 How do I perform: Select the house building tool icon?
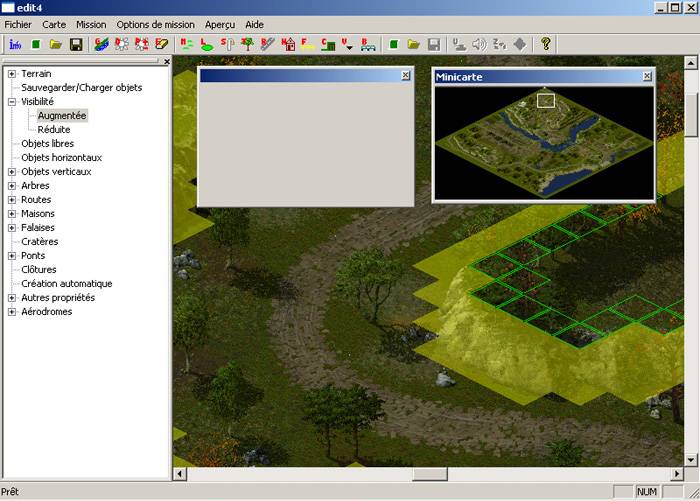(288, 44)
